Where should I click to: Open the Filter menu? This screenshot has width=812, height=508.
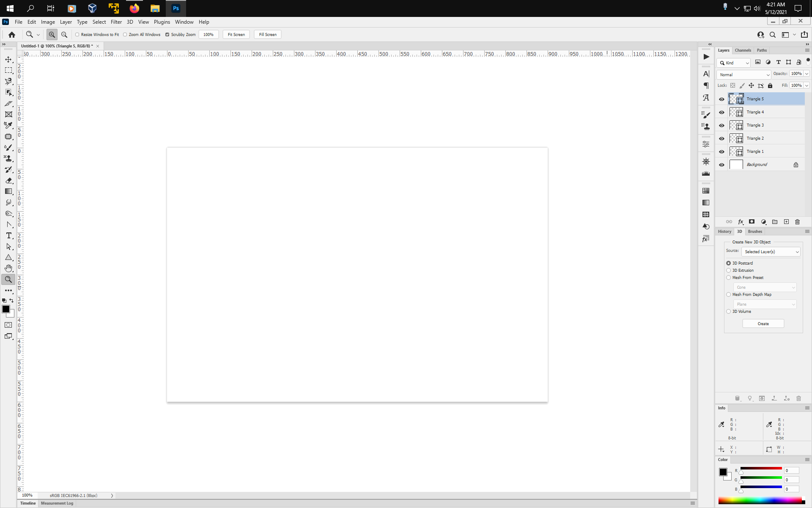(116, 22)
